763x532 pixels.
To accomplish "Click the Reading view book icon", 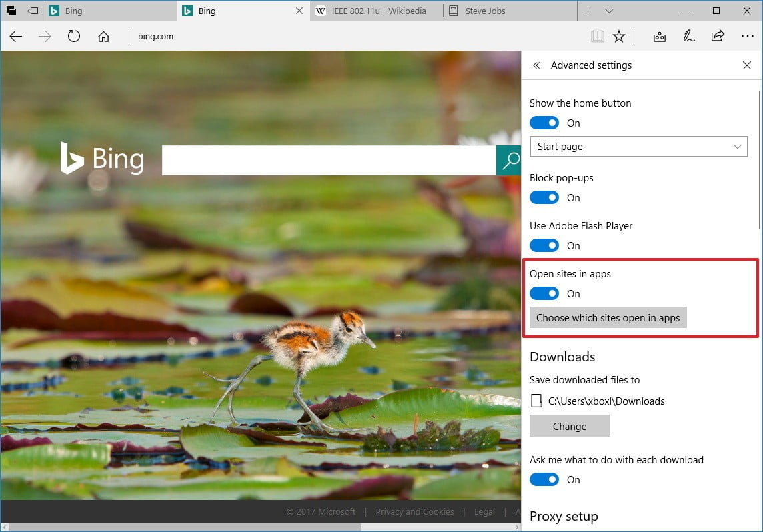I will coord(597,37).
